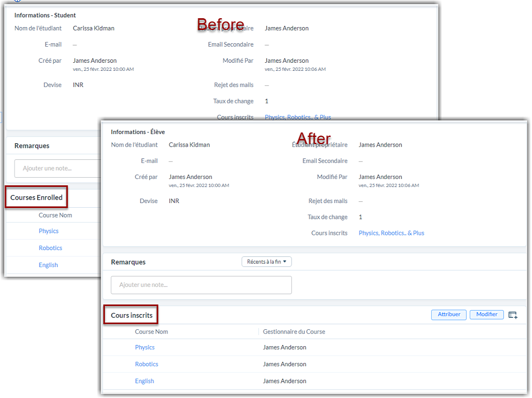Image resolution: width=532 pixels, height=398 pixels.
Task: Click "Physics, Robotics.. & Plus" in After panel
Action: coord(391,233)
